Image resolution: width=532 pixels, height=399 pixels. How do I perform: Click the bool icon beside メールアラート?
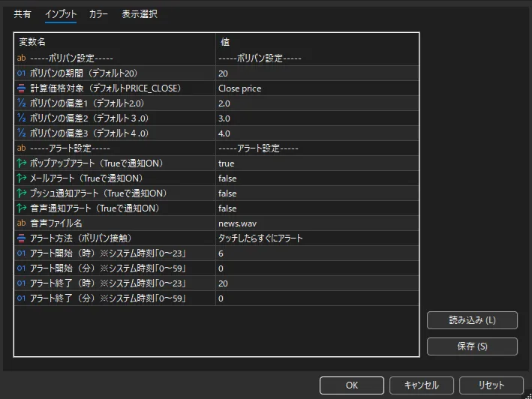21,178
